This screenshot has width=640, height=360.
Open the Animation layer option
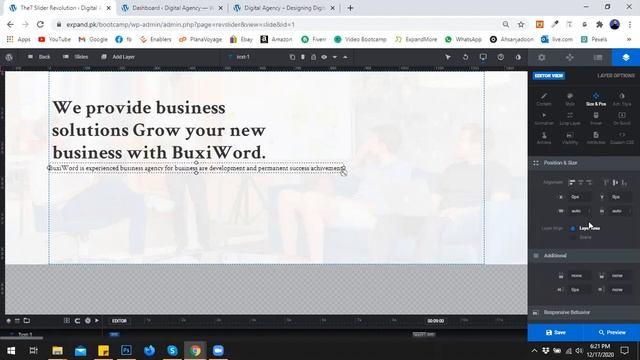544,119
